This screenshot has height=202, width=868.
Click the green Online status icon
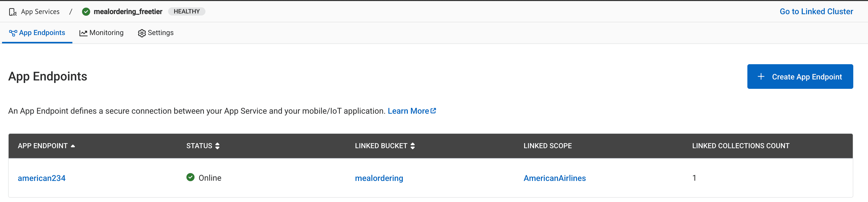point(190,177)
